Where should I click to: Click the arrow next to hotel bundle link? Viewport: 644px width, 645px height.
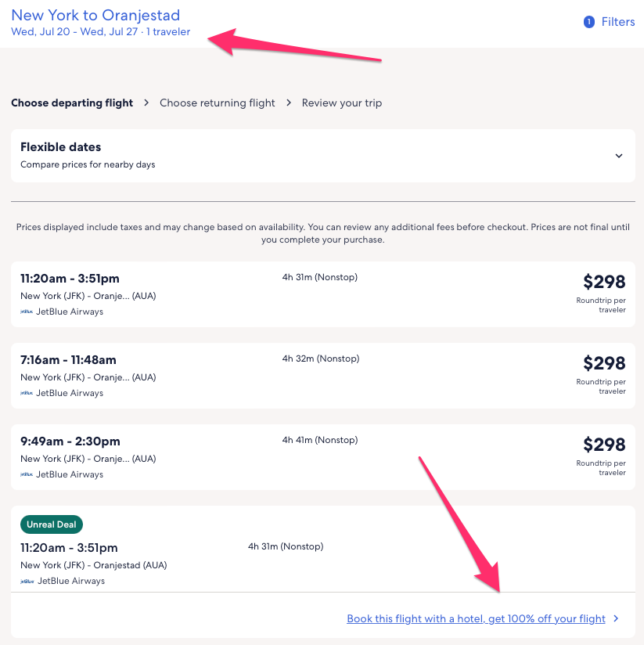click(x=616, y=618)
